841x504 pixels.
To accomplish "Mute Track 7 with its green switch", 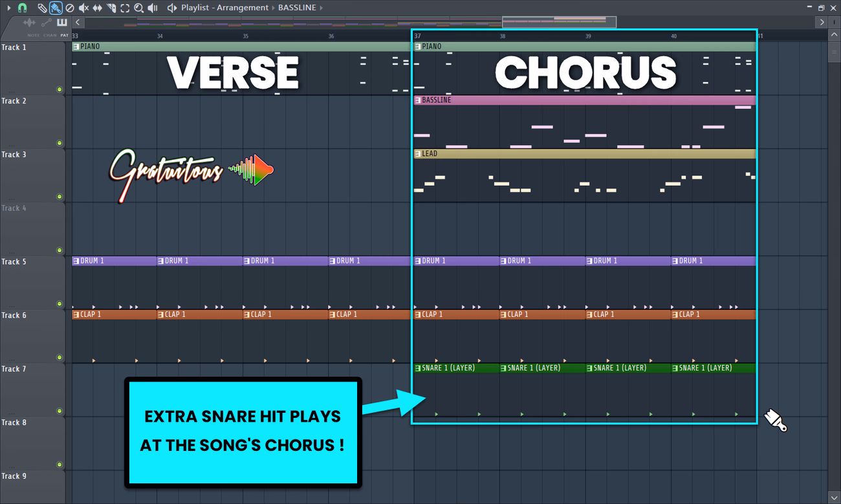I will 60,411.
